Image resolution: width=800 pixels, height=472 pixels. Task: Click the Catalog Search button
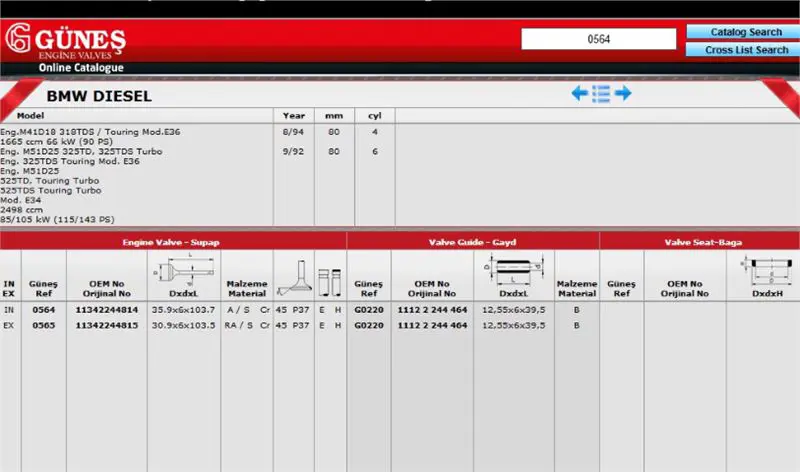(x=745, y=32)
